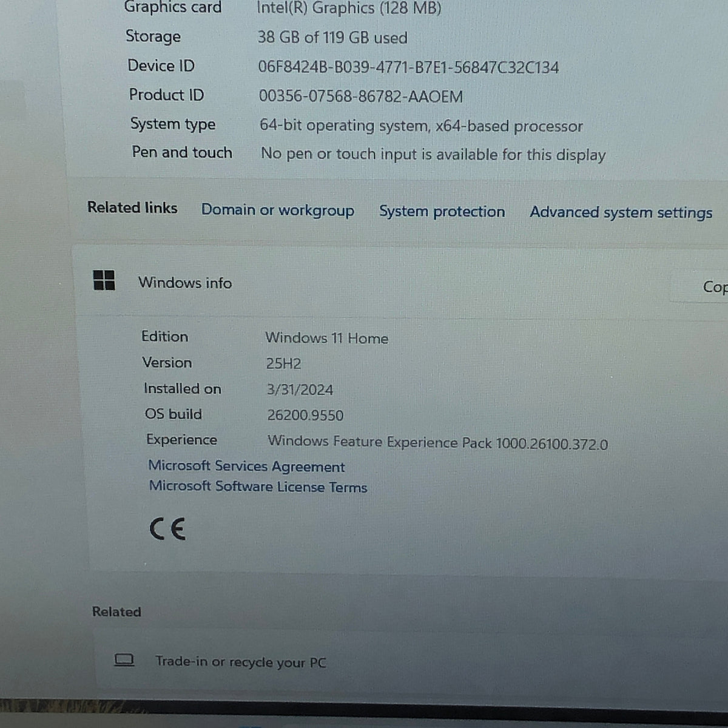The height and width of the screenshot is (728, 728).
Task: Click the CE mark symbol
Action: [167, 530]
